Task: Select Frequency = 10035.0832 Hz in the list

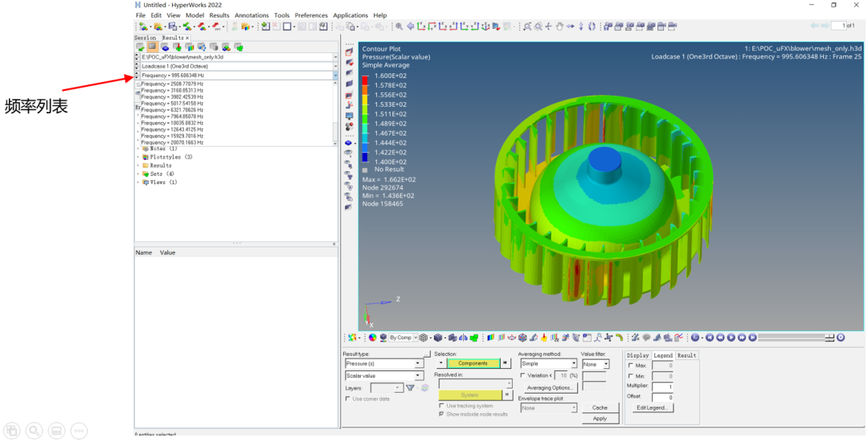Action: tap(172, 123)
